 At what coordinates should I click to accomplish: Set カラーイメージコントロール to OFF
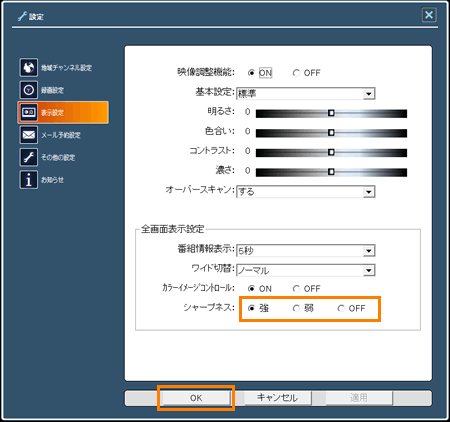coord(296,289)
